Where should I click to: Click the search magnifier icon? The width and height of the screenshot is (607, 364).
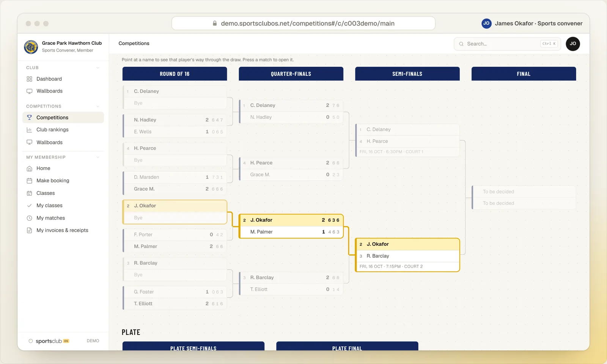pyautogui.click(x=461, y=44)
